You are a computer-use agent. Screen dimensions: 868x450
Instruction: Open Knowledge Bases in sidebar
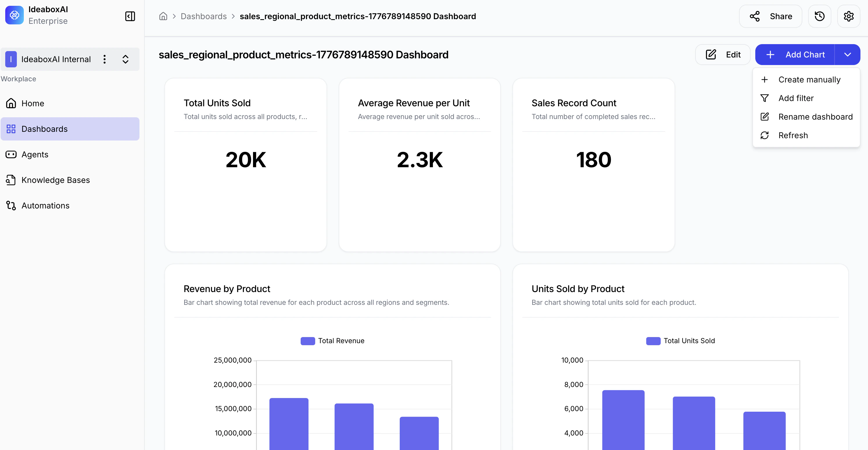pyautogui.click(x=70, y=180)
